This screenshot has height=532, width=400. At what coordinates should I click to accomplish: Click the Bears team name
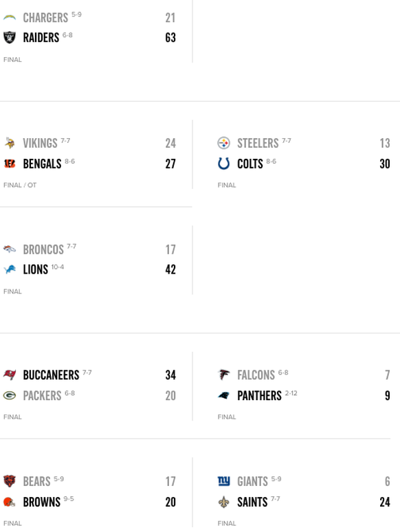36,481
